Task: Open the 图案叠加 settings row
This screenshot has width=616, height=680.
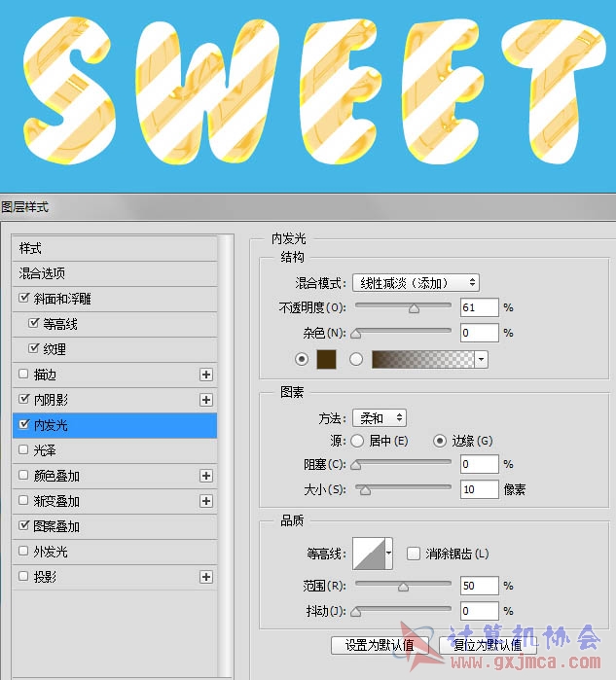Action: 115,526
